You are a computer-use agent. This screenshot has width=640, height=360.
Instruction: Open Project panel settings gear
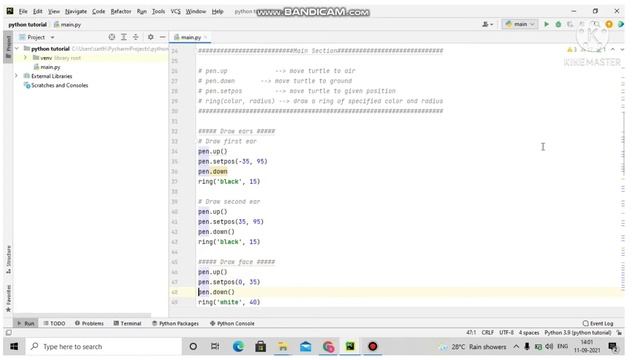(151, 37)
